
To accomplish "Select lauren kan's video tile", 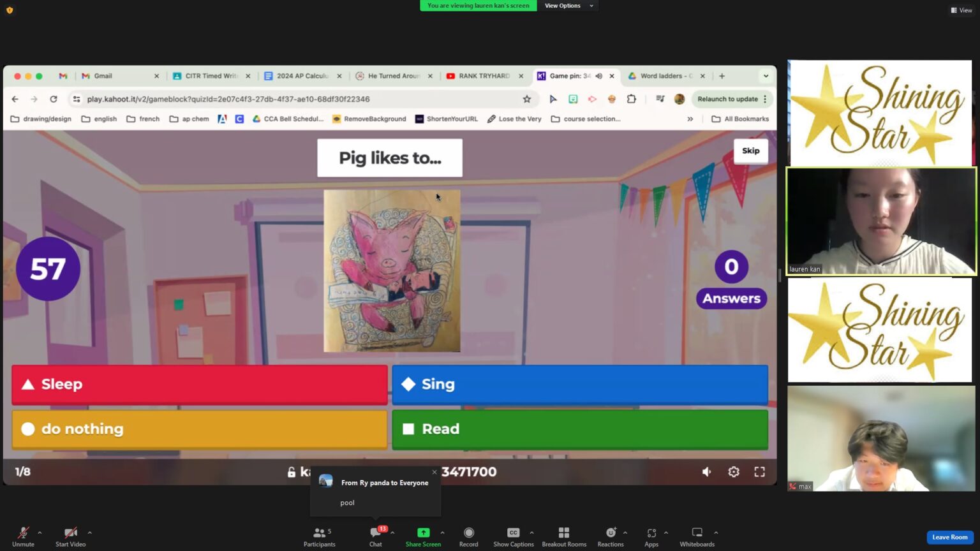I will pos(880,221).
